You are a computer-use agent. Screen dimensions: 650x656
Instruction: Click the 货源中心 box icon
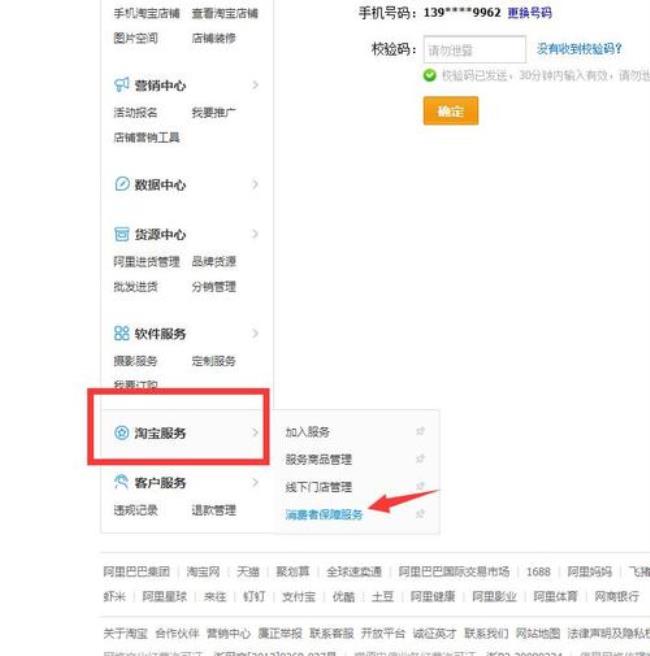tap(122, 234)
